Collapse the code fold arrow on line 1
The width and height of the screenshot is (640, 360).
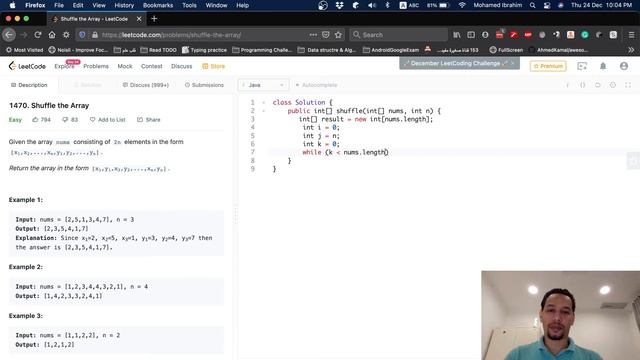(264, 102)
